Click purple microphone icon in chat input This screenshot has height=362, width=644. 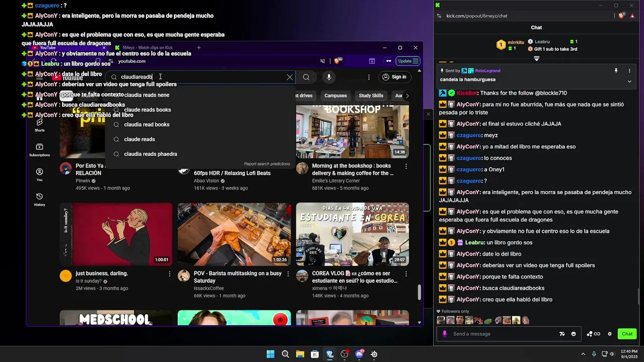(x=444, y=334)
